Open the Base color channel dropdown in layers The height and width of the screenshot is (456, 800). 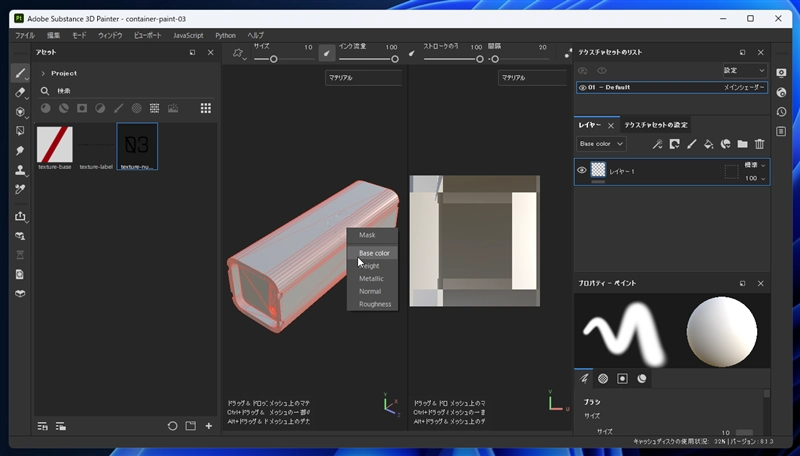coord(601,144)
